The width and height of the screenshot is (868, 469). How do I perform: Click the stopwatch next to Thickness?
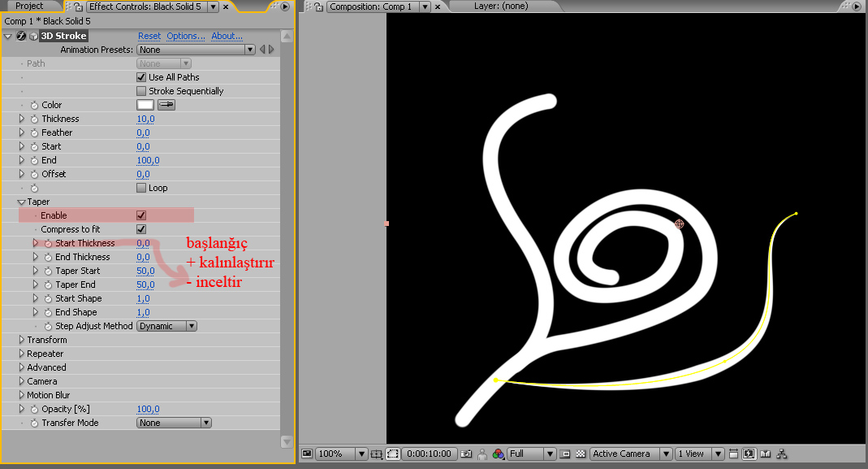(34, 119)
